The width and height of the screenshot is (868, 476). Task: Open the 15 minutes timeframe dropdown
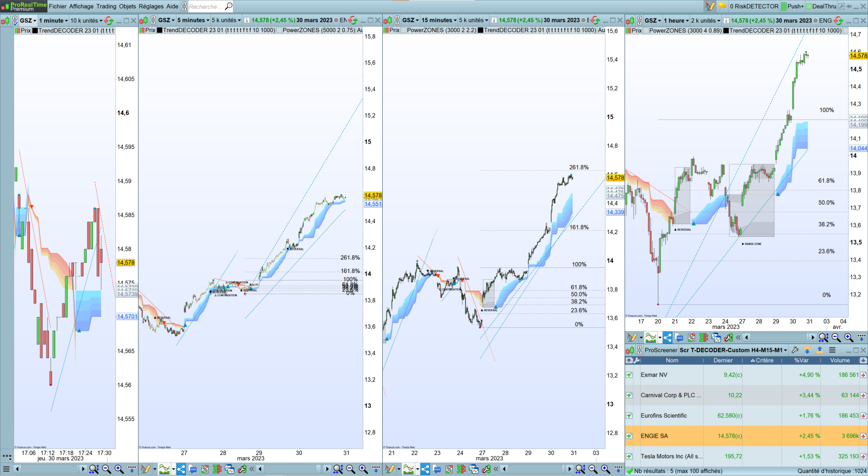tap(439, 20)
